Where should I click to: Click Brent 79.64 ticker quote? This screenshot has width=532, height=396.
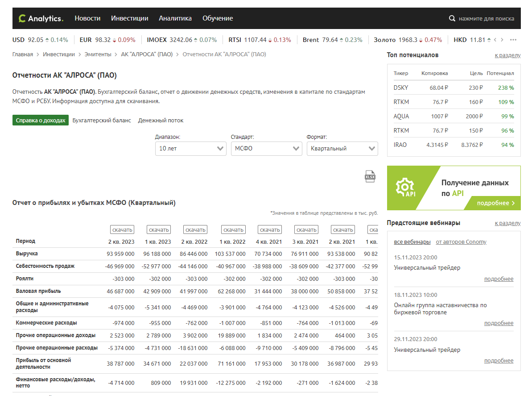click(x=333, y=40)
